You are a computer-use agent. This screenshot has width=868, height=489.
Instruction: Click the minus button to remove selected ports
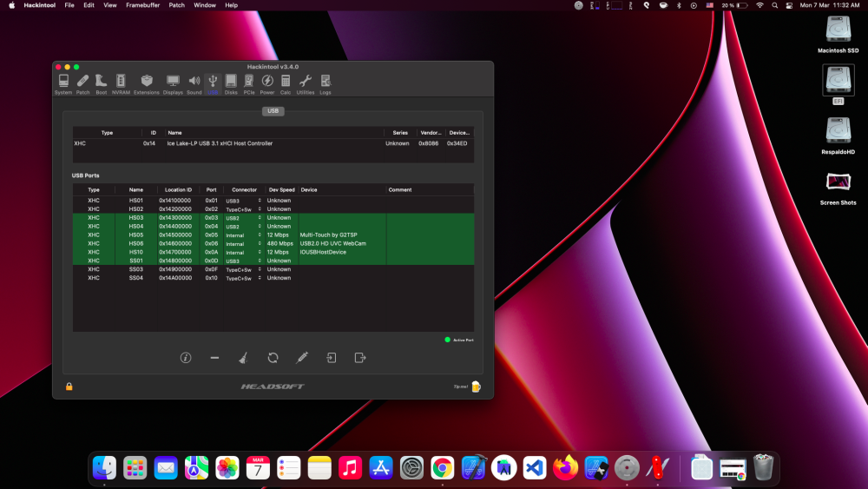[214, 358]
